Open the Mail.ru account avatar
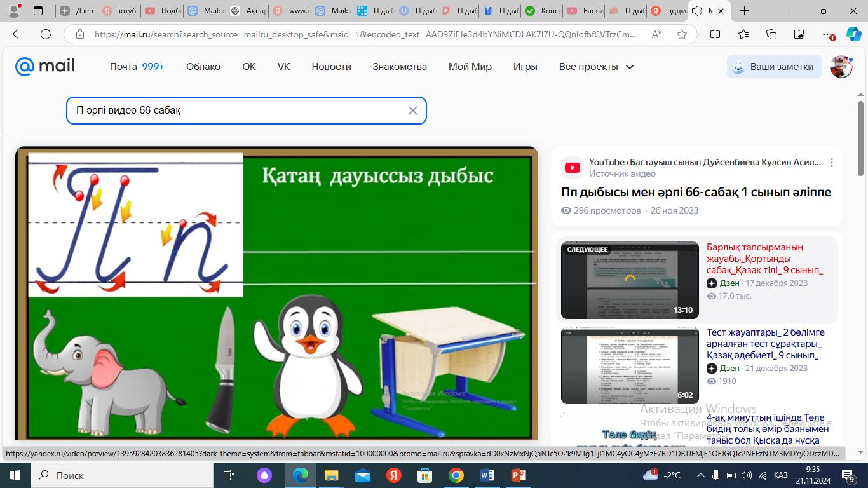Screen dimensions: 868x488 (841, 67)
